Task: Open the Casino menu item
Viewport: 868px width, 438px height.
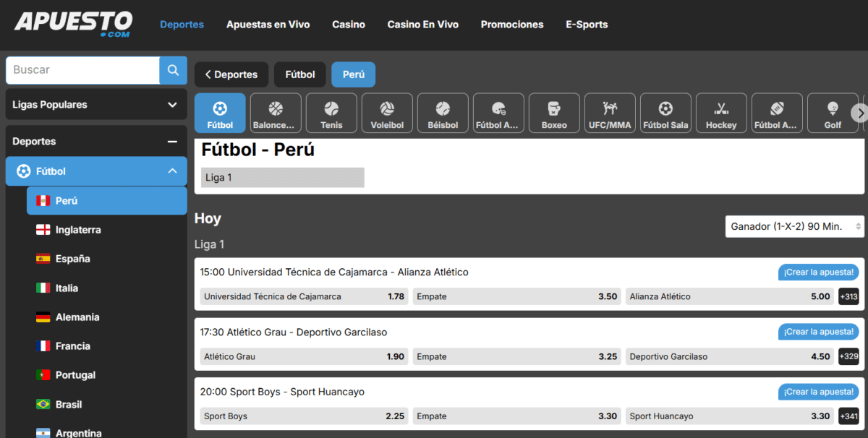Action: pyautogui.click(x=349, y=25)
